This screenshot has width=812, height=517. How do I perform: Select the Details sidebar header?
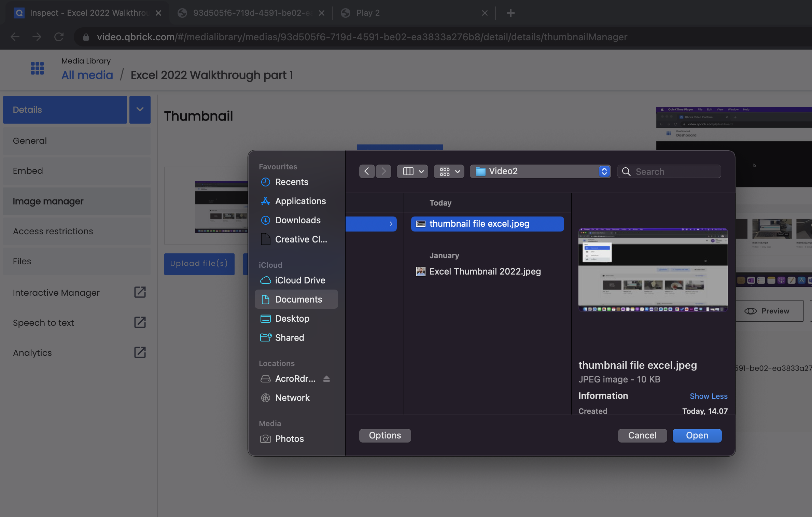[65, 110]
